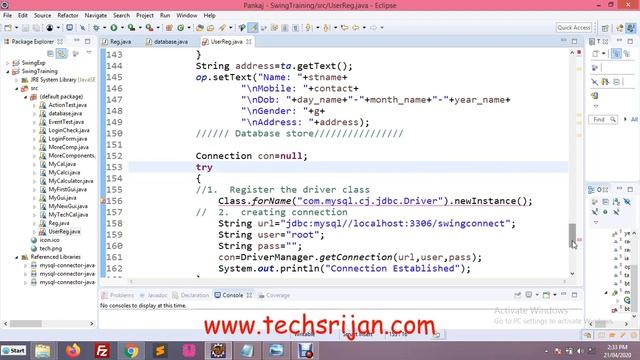Toggle Mark Occurrences in main toolbar
Image resolution: width=640 pixels, height=360 pixels.
[x=253, y=28]
